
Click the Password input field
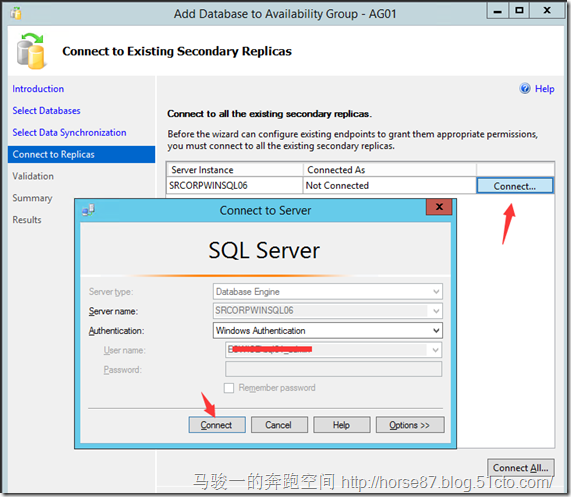coord(334,369)
